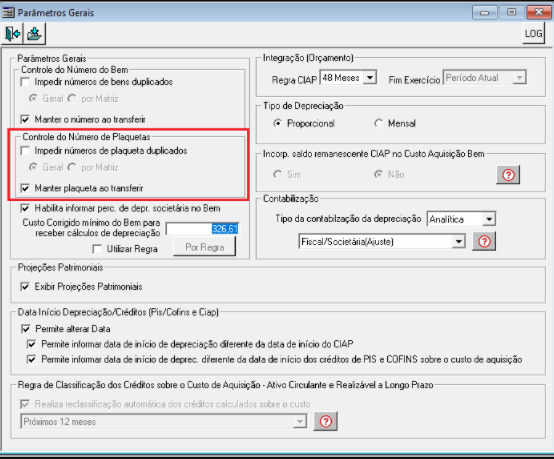Toggle Exibir Projeções Patrimoniais

coord(25,287)
